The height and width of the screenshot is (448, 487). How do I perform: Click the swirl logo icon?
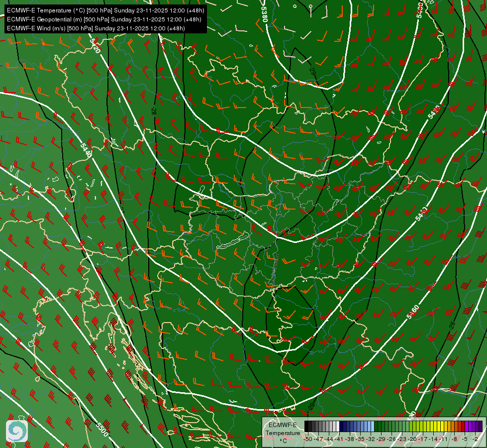click(x=17, y=431)
